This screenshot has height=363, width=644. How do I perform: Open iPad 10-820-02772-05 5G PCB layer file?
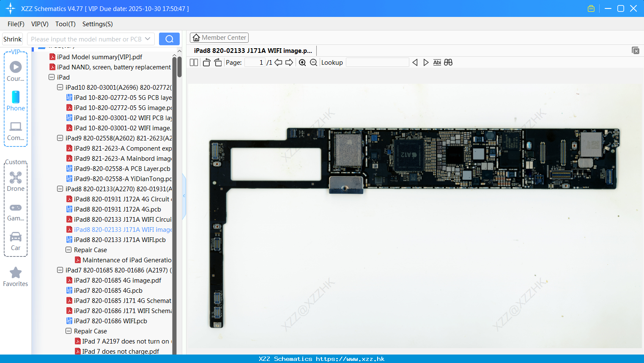[119, 97]
